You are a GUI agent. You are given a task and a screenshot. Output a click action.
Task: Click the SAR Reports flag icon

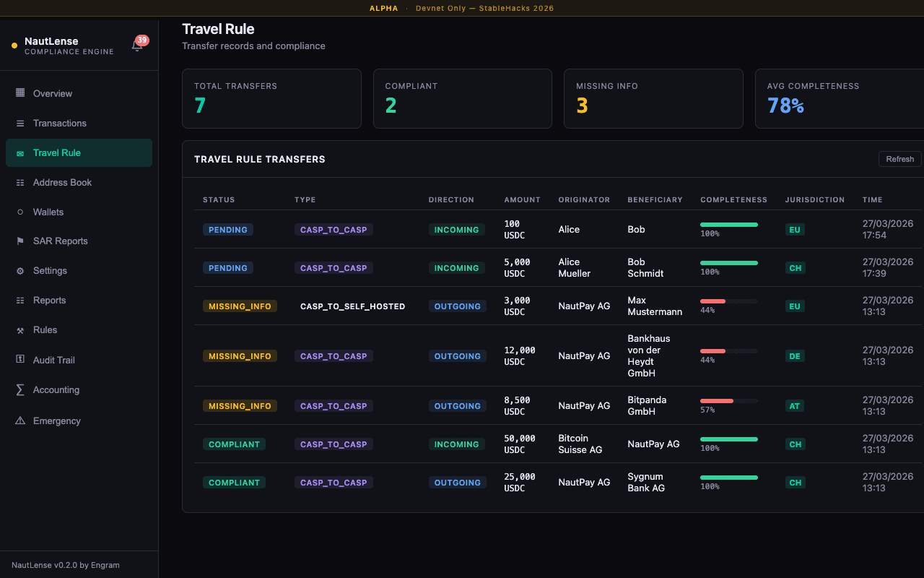pyautogui.click(x=20, y=241)
